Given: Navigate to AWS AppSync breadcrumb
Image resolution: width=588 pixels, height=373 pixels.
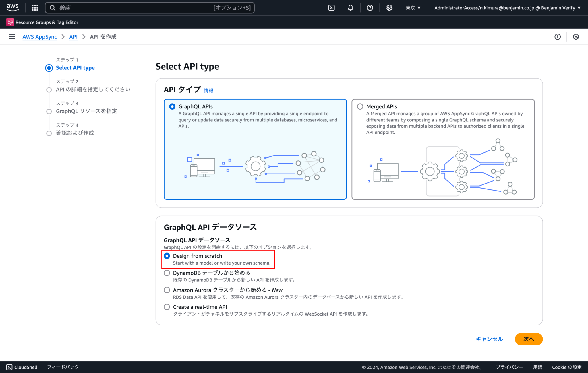Looking at the screenshot, I should coord(39,37).
